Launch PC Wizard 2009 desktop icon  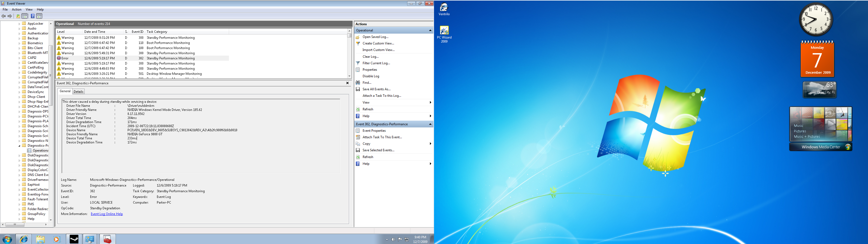tap(444, 34)
